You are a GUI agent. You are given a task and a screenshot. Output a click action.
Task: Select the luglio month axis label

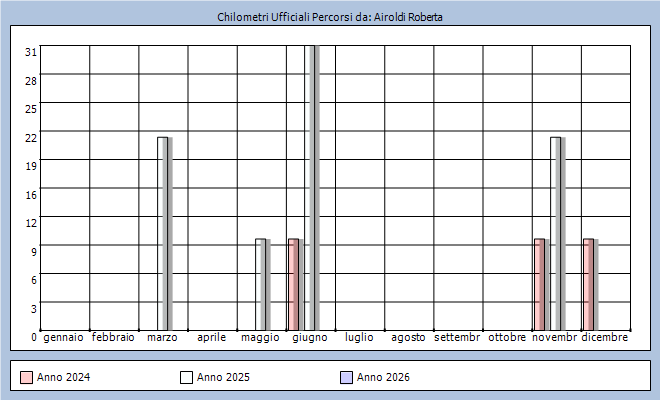[359, 338]
